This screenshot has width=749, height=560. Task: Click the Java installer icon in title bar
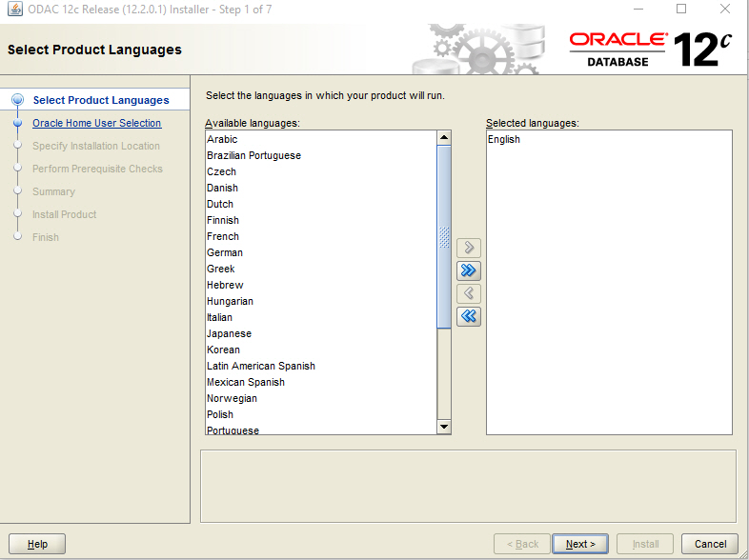(x=14, y=10)
